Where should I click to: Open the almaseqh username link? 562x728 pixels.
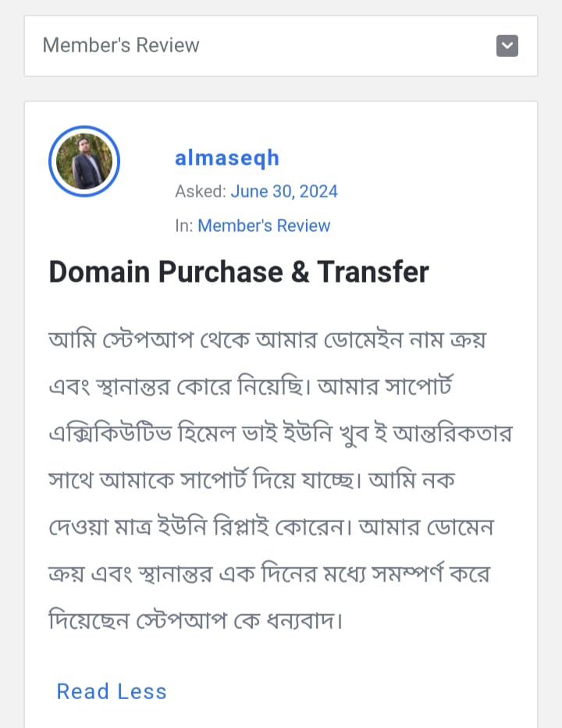pyautogui.click(x=227, y=158)
